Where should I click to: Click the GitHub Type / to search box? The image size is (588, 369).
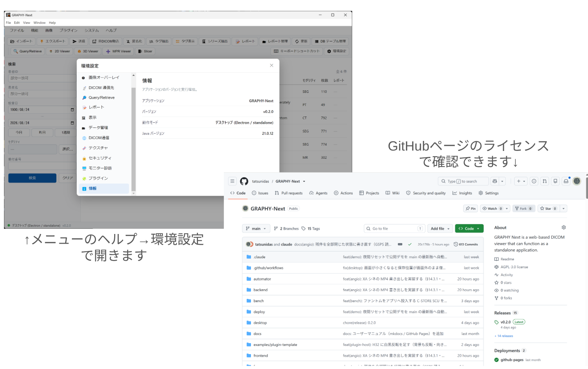click(463, 181)
